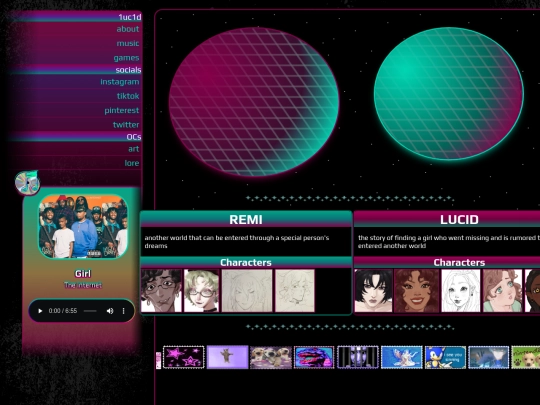Viewport: 540px width, 405px height.
Task: Open the OCs art link
Action: pos(134,149)
